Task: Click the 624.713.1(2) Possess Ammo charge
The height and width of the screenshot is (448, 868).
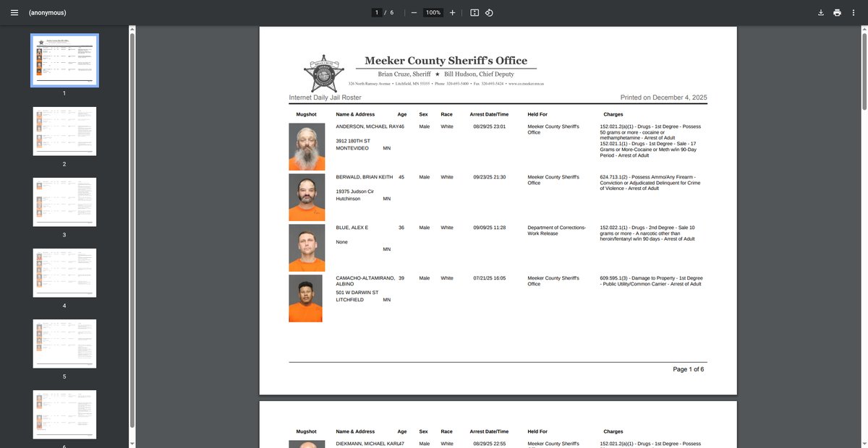Action: (x=651, y=183)
